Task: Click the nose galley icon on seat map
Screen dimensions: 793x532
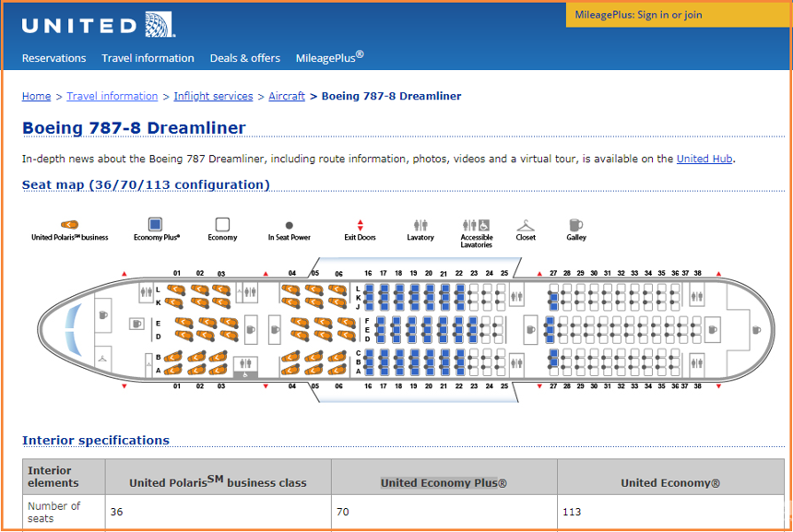Action: pyautogui.click(x=103, y=315)
